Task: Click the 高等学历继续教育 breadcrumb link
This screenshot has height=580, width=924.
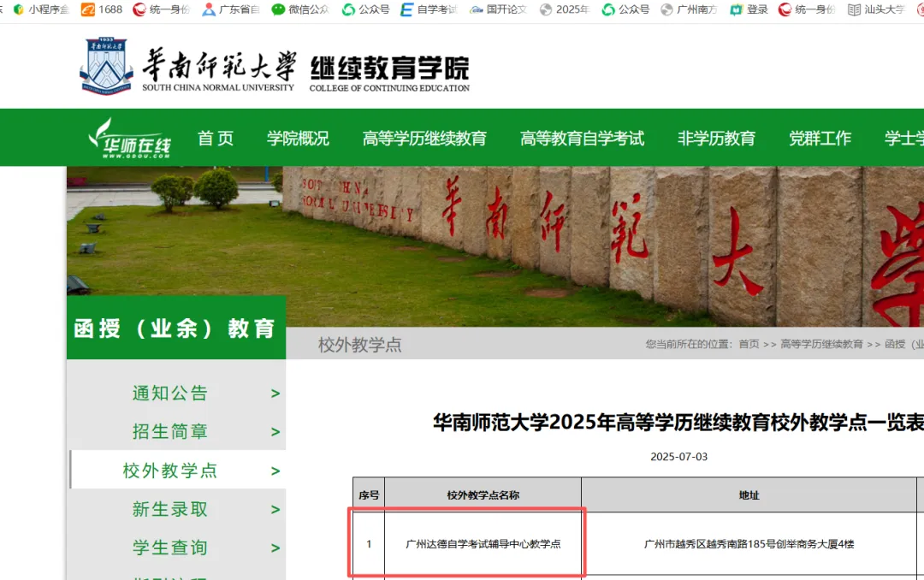Action: (821, 344)
